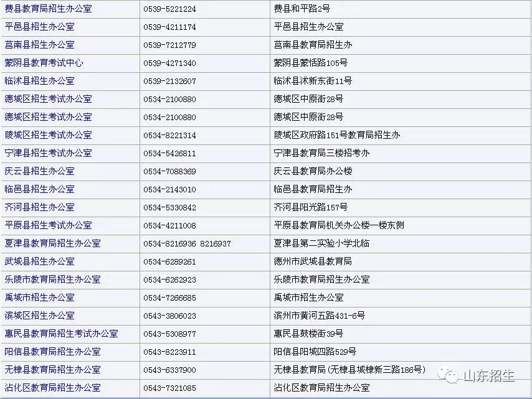Open the 庆云县招生办公室 link
This screenshot has width=532, height=399.
[x=39, y=171]
